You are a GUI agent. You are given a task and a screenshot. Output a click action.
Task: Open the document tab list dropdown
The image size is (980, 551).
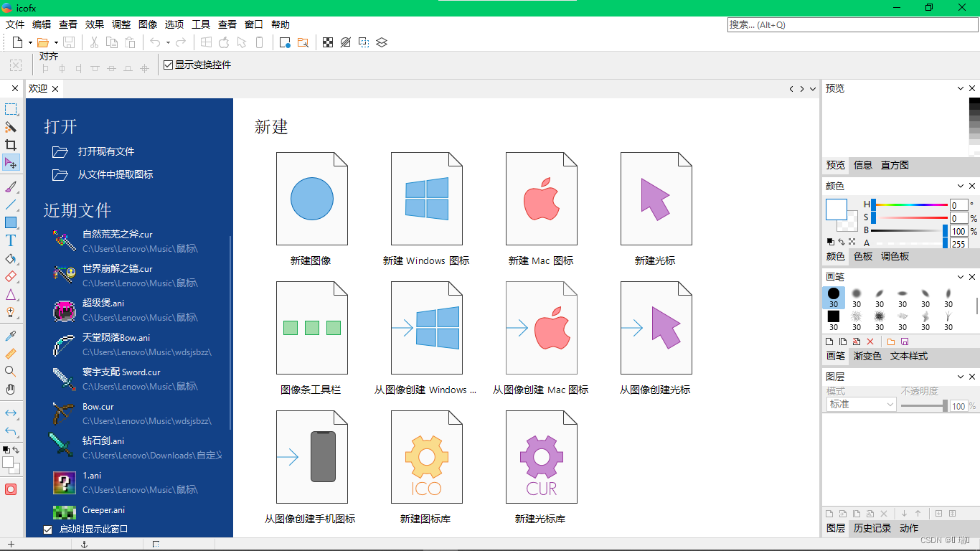[x=813, y=89]
